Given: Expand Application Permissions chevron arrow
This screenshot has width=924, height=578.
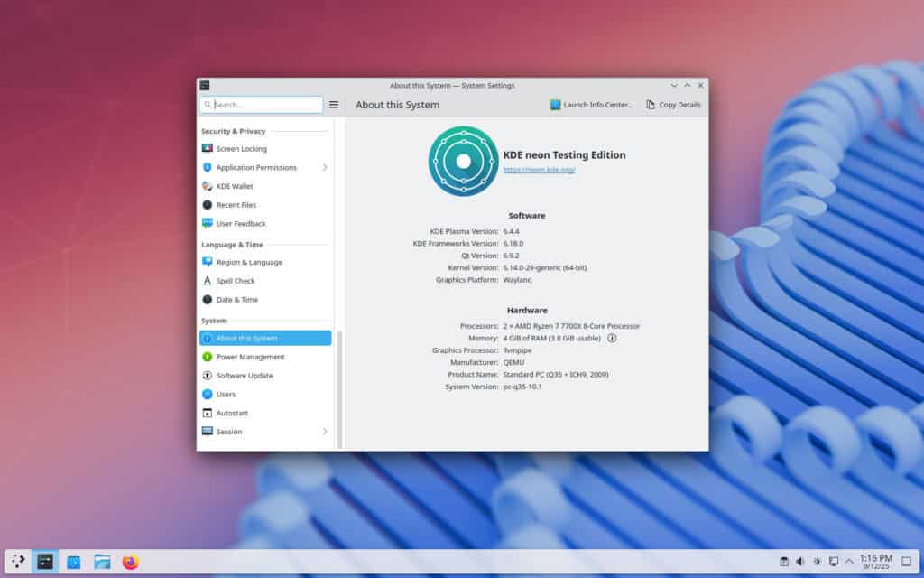Looking at the screenshot, I should (x=325, y=167).
